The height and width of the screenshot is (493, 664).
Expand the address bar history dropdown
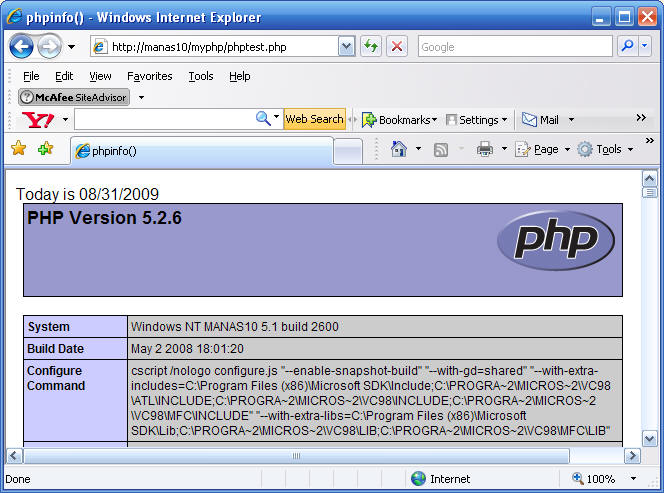(347, 47)
